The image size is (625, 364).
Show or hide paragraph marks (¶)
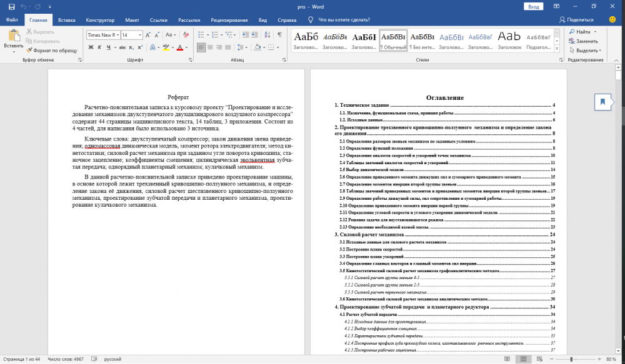(280, 35)
